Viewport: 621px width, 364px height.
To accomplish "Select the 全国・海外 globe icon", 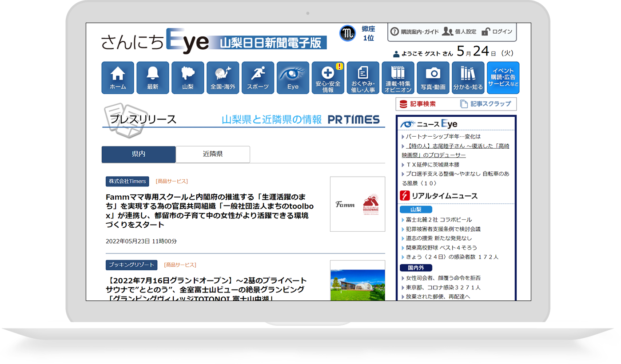I will point(223,78).
